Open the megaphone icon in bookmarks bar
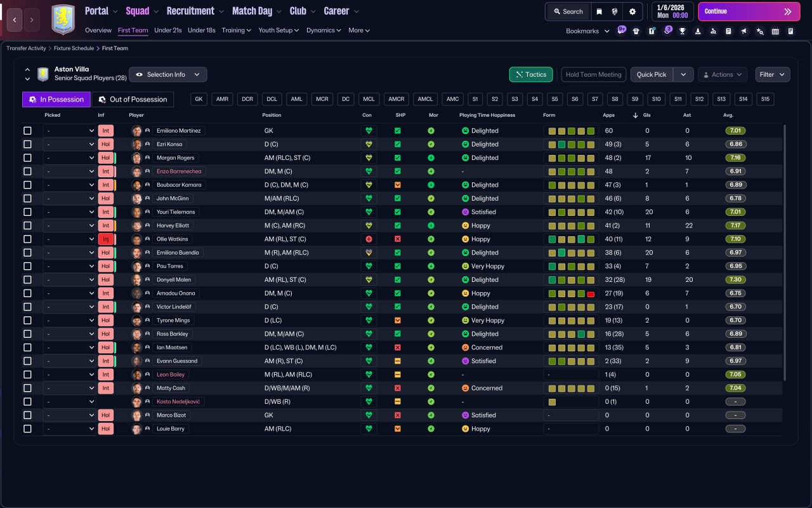The width and height of the screenshot is (812, 508). [x=744, y=31]
